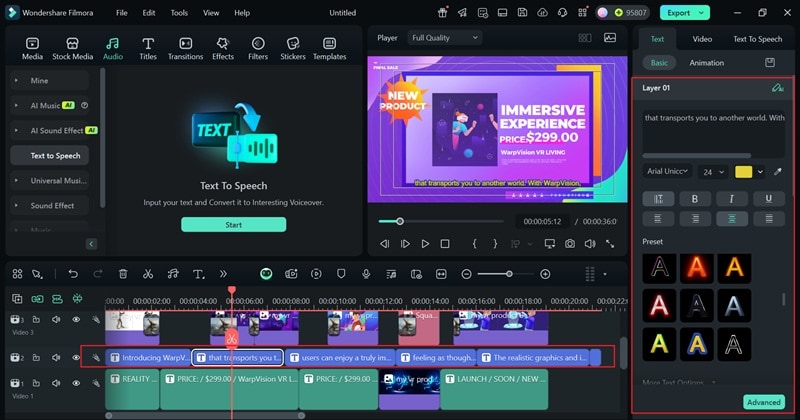The height and width of the screenshot is (420, 800).
Task: Open the Stickers tab
Action: (293, 49)
